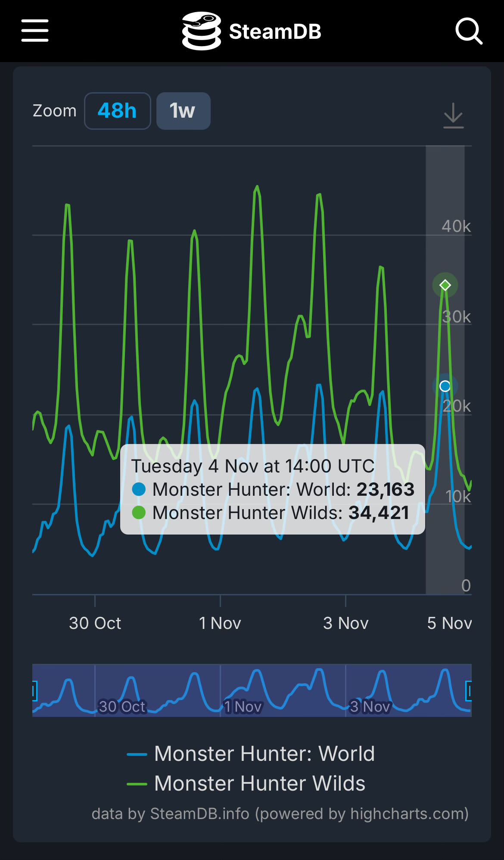Select the 48h zoom option
Screen dimensions: 504x860
click(x=117, y=111)
